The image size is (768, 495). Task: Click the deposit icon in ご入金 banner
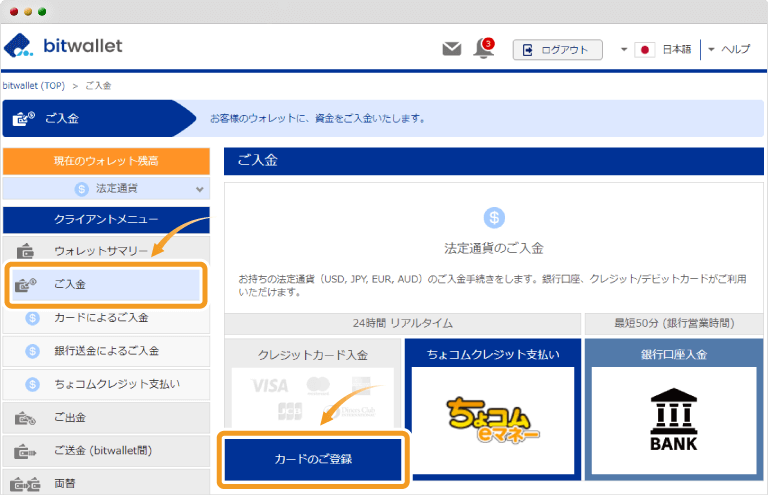23,118
